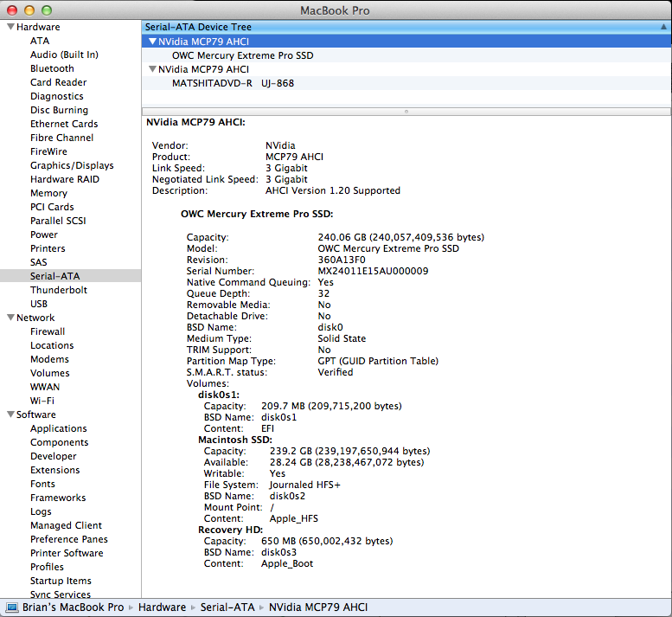Screen dimensions: 672x617
Task: Open the Bluetooth hardware entry
Action: pos(52,68)
